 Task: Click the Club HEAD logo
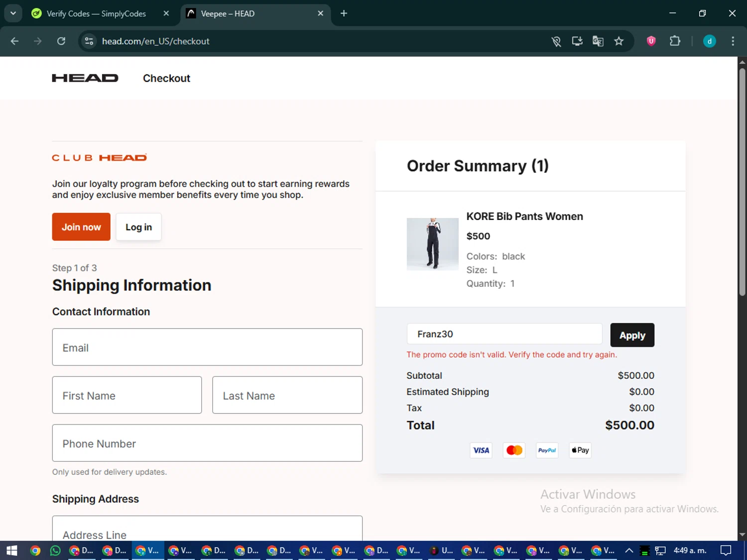click(99, 158)
